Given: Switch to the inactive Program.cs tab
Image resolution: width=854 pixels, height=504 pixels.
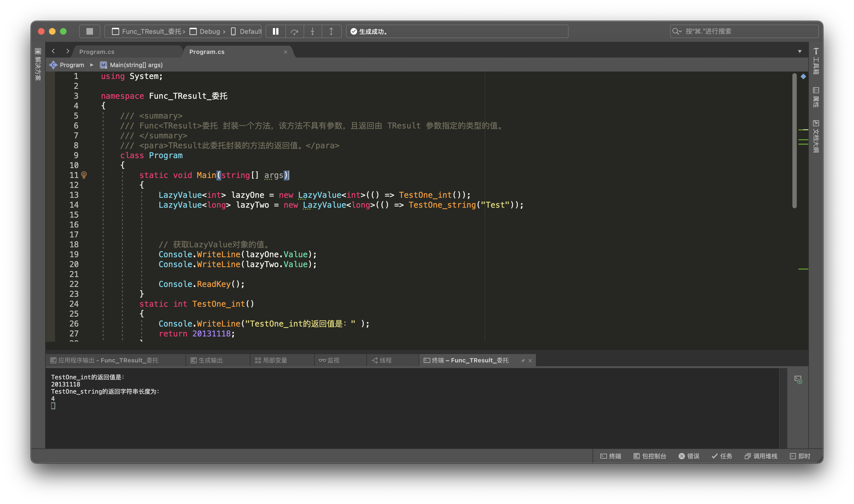Looking at the screenshot, I should 97,52.
